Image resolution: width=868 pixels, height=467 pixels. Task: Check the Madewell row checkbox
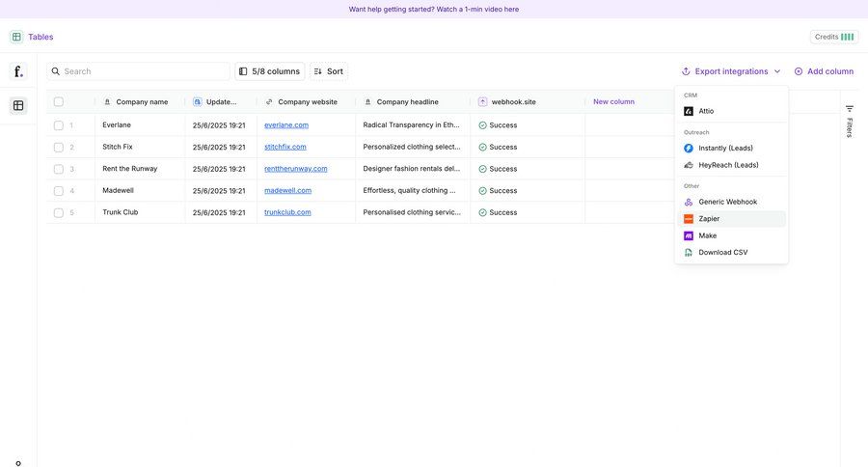[x=59, y=191]
